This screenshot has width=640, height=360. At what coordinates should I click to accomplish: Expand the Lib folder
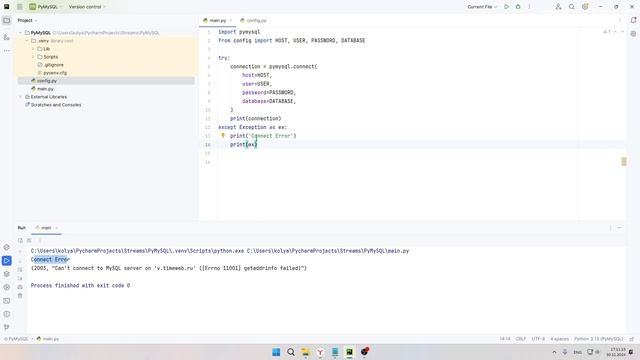(33, 49)
